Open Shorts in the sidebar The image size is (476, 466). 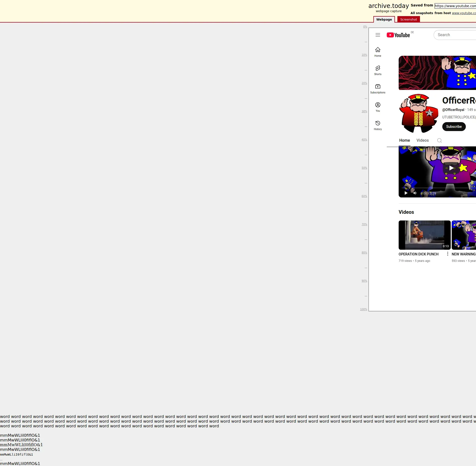[x=378, y=70]
